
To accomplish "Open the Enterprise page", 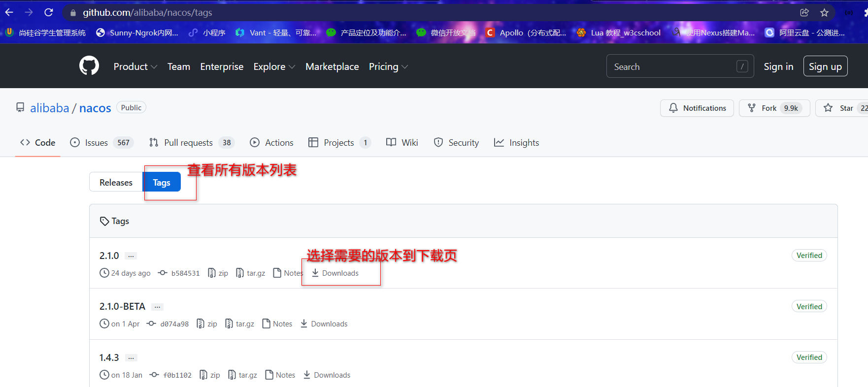I will tap(222, 66).
